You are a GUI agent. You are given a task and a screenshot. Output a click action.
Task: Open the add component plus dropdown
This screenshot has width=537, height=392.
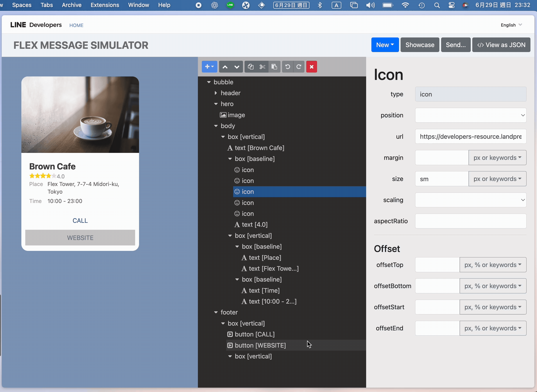(x=209, y=67)
